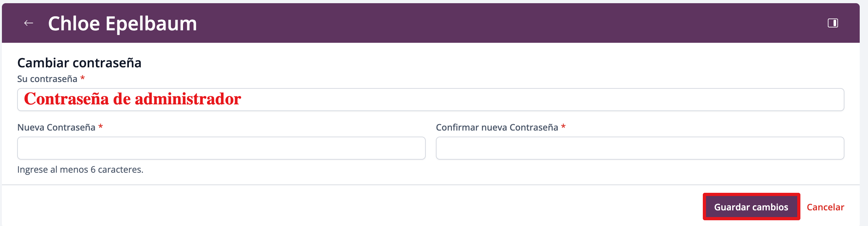The width and height of the screenshot is (868, 226).
Task: Click the asterisk after Confirmar nueva Contraseña
Action: 563,127
